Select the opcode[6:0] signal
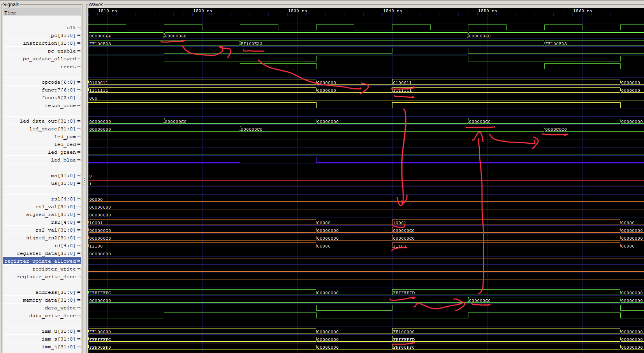Screen dimensions: 644x353 click(42, 82)
